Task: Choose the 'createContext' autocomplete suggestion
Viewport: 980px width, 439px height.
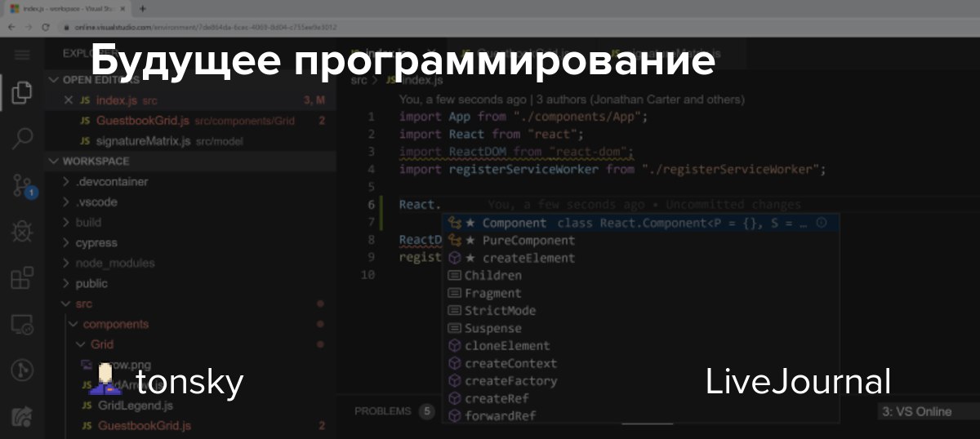Action: (640, 363)
